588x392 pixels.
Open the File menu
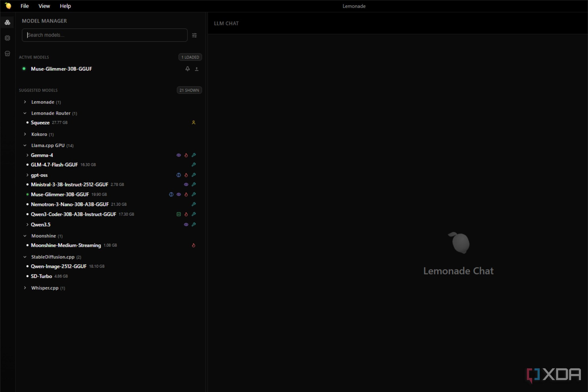tap(25, 6)
